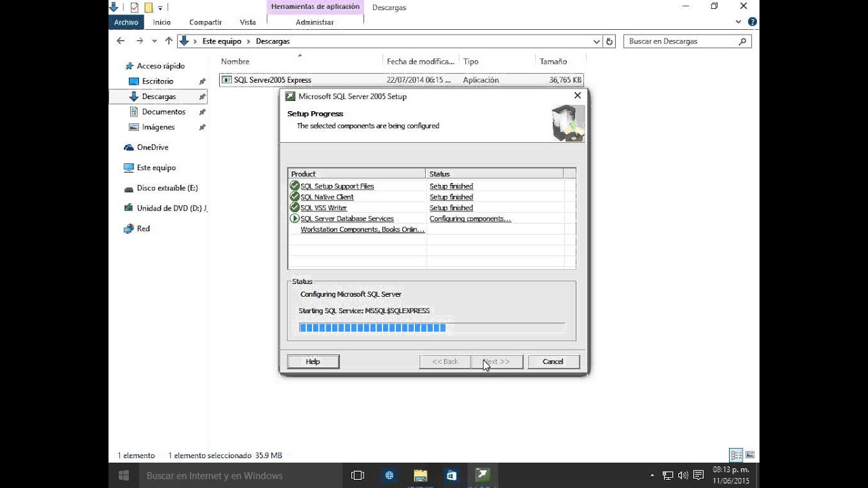
Task: Click the New folder icon in title bar
Action: 148,7
